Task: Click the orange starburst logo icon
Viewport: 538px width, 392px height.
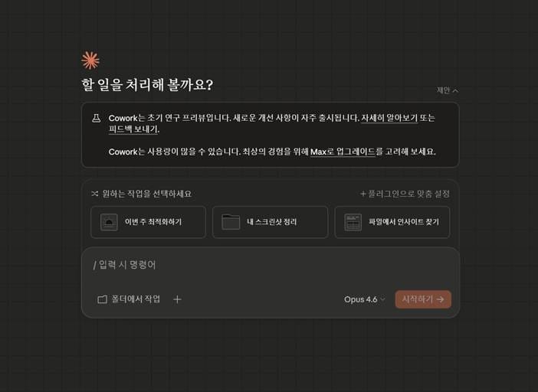Action: coord(90,60)
